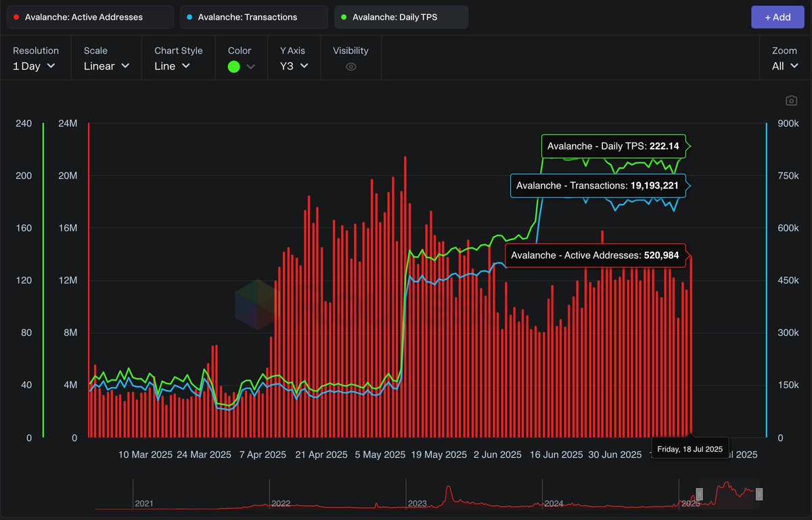Image resolution: width=812 pixels, height=520 pixels.
Task: Click the blue dot on Transactions tab
Action: pos(189,17)
